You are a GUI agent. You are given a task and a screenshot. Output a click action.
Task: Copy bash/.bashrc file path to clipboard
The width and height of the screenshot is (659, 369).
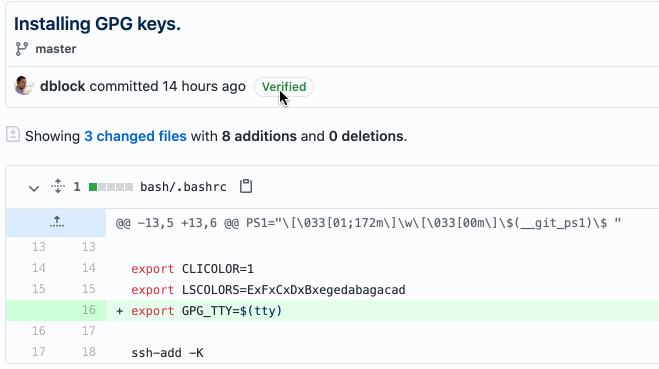246,186
